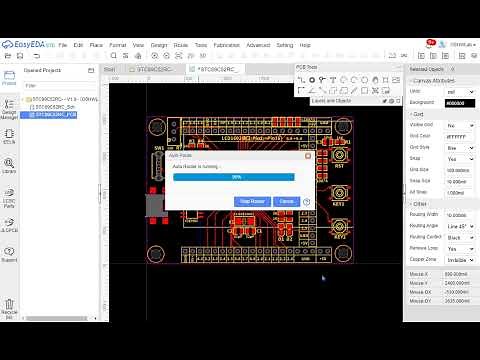Viewport: 480px width, 360px height.
Task: Collapse the STC89C52RC project tree node
Action: [x=23, y=99]
